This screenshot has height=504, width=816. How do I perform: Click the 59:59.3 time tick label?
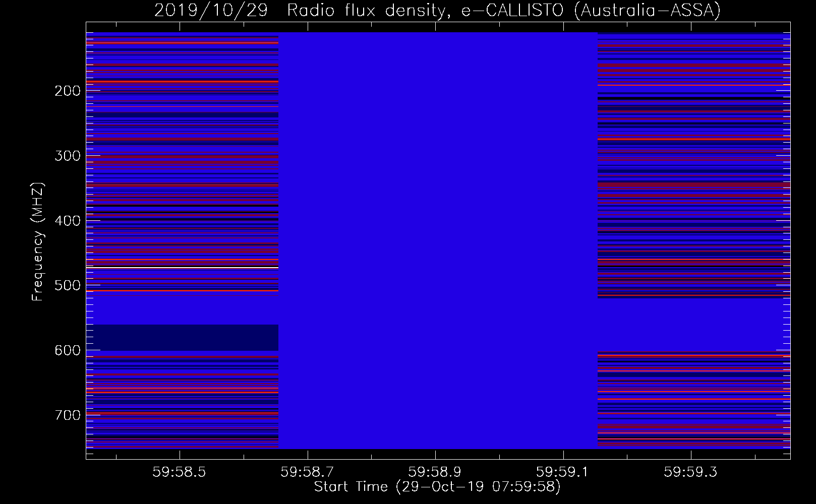[x=690, y=472]
